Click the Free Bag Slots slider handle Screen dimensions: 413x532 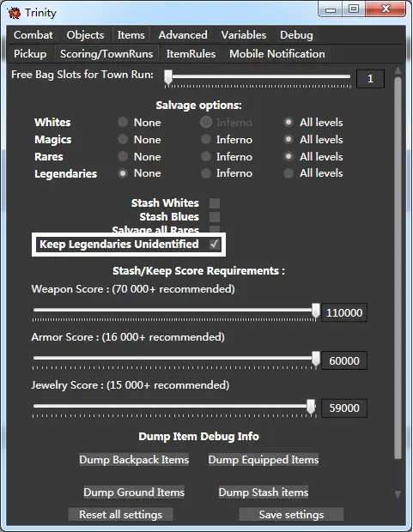pyautogui.click(x=168, y=77)
